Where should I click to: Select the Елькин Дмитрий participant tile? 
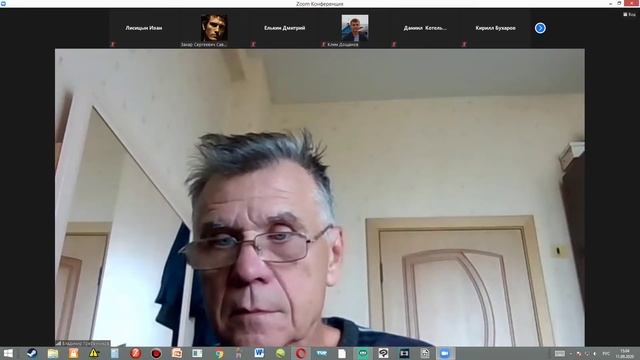(284, 28)
